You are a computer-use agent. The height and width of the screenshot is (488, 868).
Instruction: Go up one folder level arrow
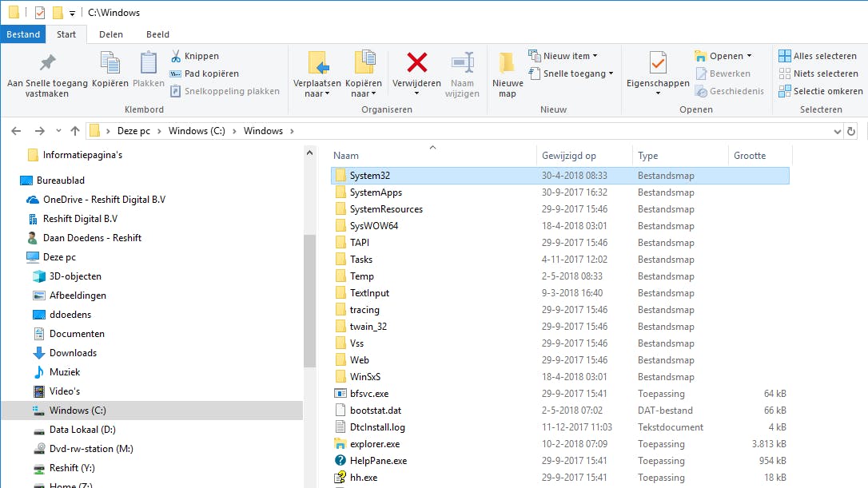pyautogui.click(x=75, y=131)
